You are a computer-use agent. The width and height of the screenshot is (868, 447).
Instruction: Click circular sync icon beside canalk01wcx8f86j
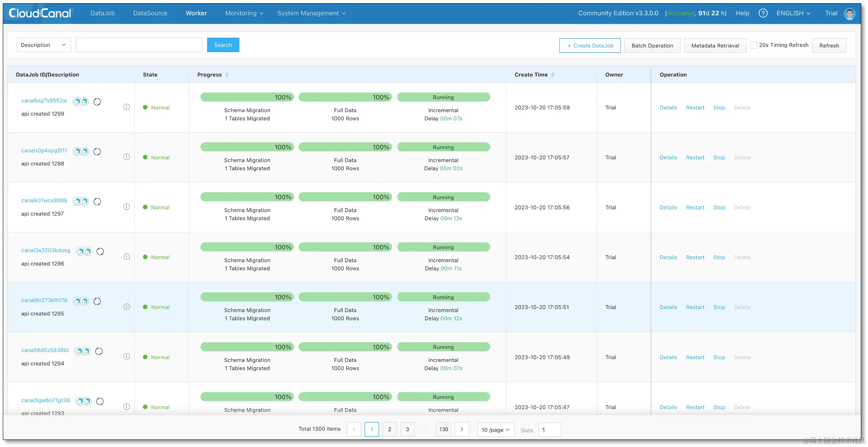point(97,202)
